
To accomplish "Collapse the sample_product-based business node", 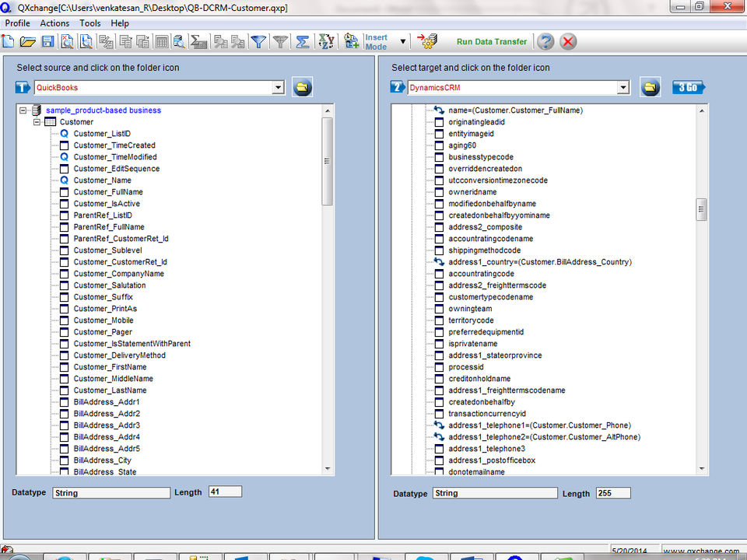I will [23, 110].
